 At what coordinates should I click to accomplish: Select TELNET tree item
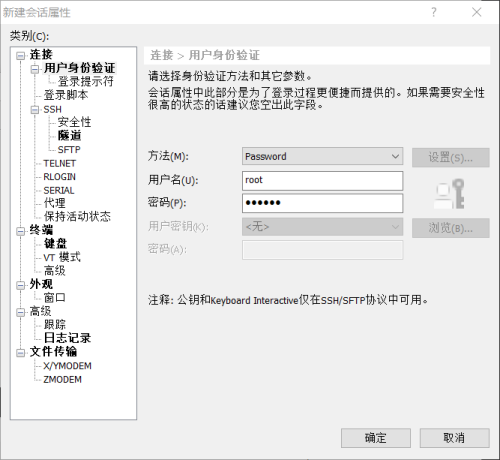click(60, 163)
